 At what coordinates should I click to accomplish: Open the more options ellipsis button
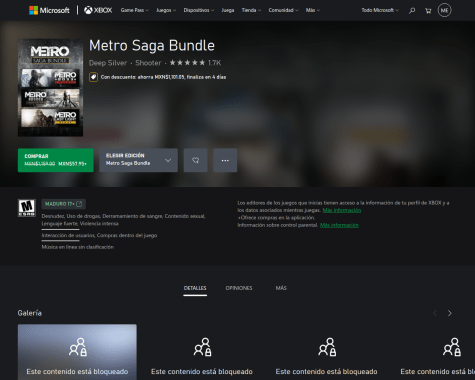click(225, 160)
